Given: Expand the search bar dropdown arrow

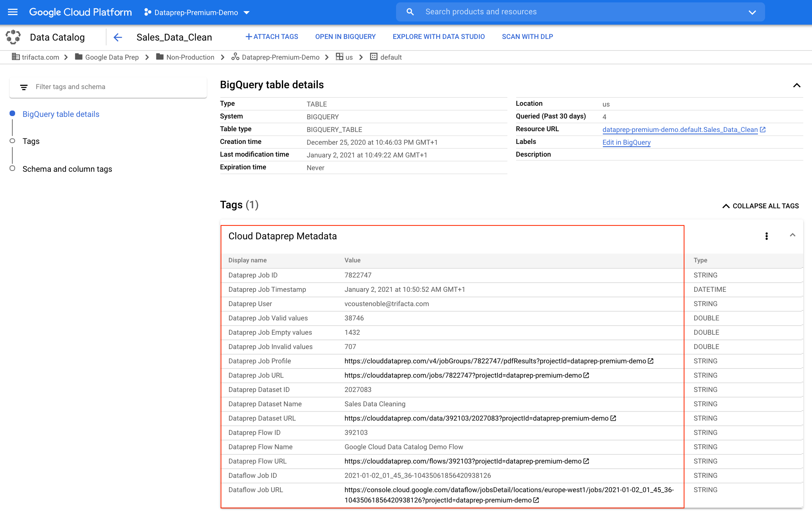Looking at the screenshot, I should click(752, 12).
